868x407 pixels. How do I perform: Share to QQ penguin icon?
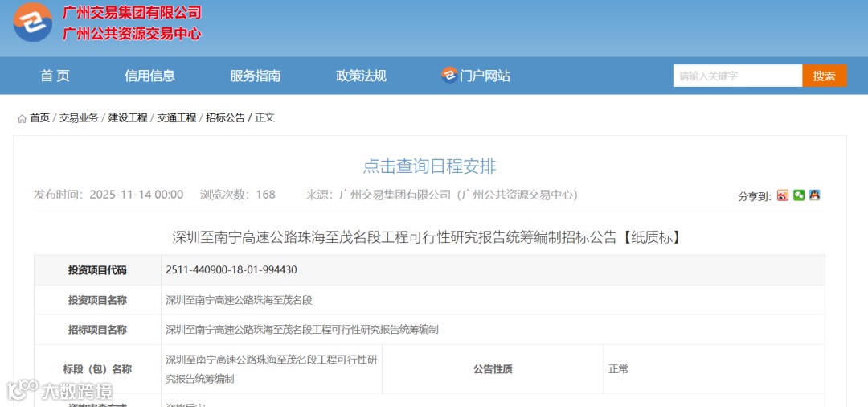pyautogui.click(x=814, y=195)
